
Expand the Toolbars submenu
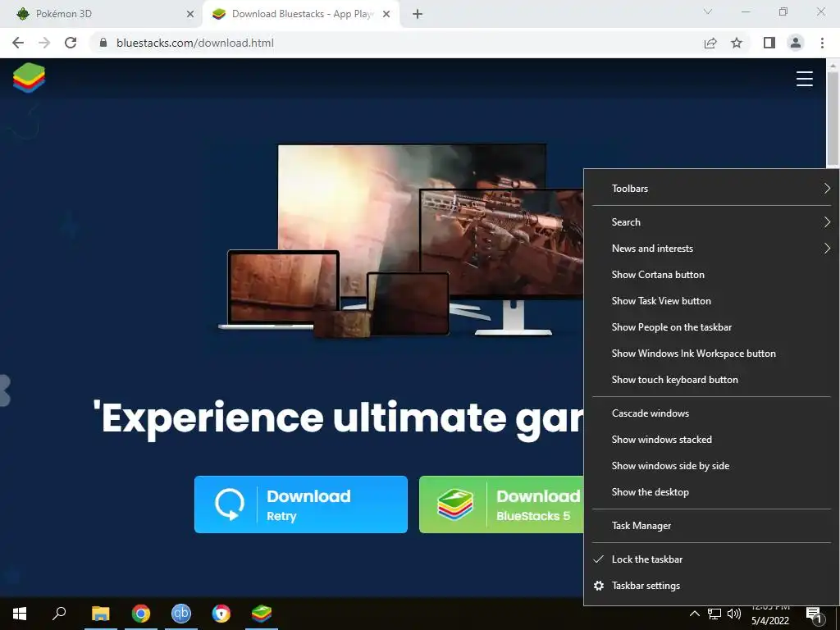tap(711, 189)
